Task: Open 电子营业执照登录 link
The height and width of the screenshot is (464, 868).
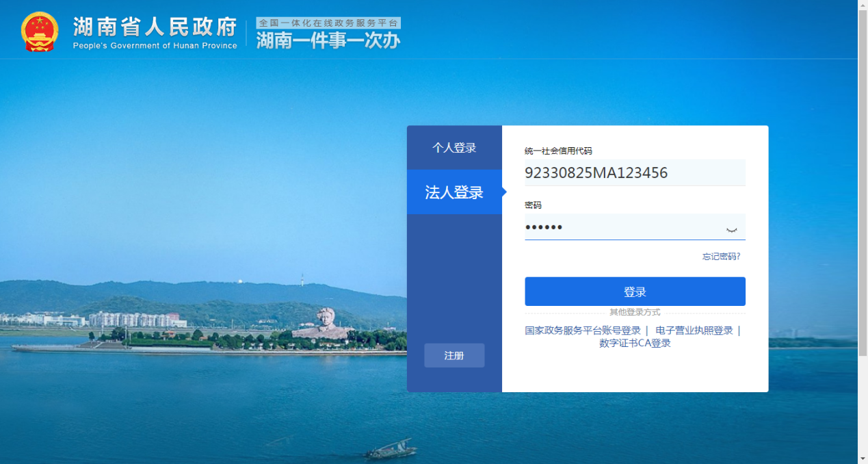Action: click(694, 331)
